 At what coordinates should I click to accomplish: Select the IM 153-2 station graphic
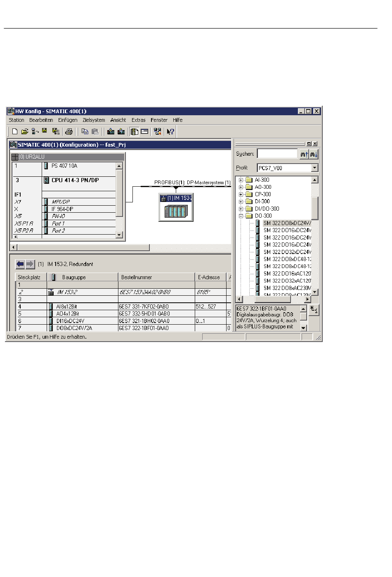click(x=175, y=208)
